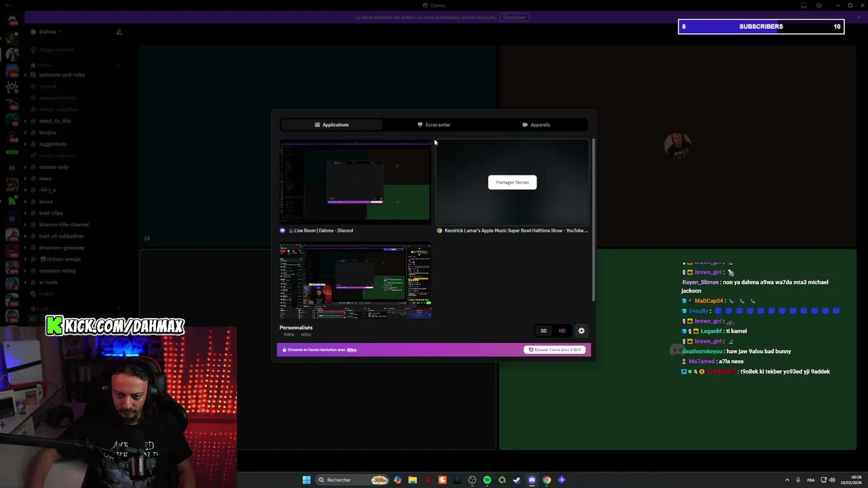Click Essayer 1 mois pour 0 $US button
Image resolution: width=868 pixels, height=488 pixels.
pyautogui.click(x=555, y=350)
